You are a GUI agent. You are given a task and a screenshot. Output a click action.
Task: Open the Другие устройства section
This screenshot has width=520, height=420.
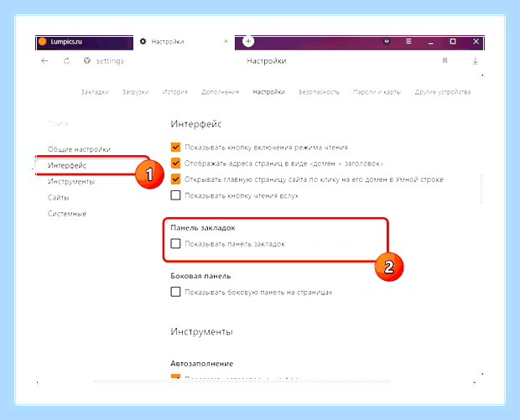click(x=443, y=92)
